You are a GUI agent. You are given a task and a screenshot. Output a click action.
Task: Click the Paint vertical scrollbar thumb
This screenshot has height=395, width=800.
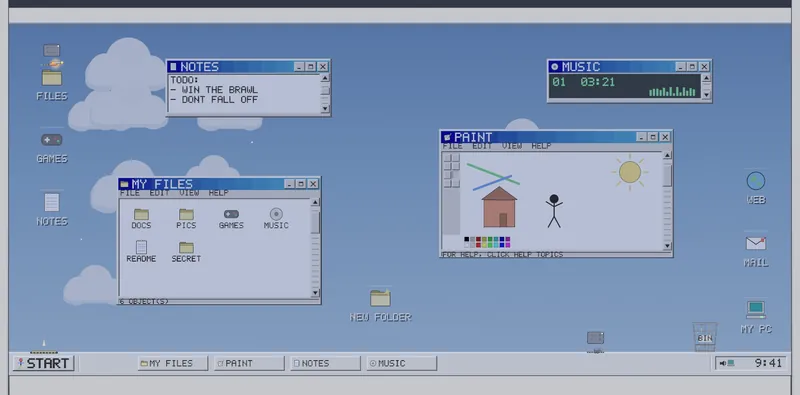(667, 175)
